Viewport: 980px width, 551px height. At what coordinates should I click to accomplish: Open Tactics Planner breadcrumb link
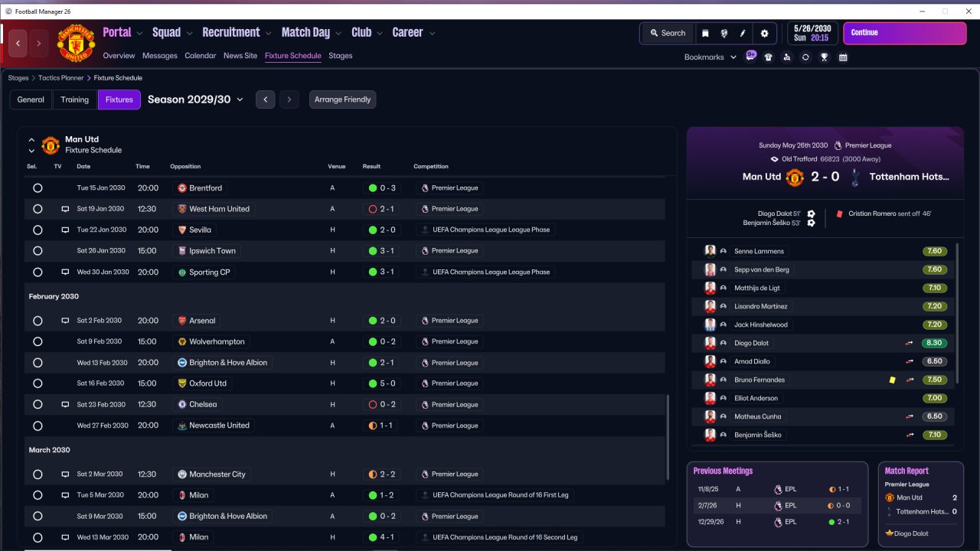point(61,78)
